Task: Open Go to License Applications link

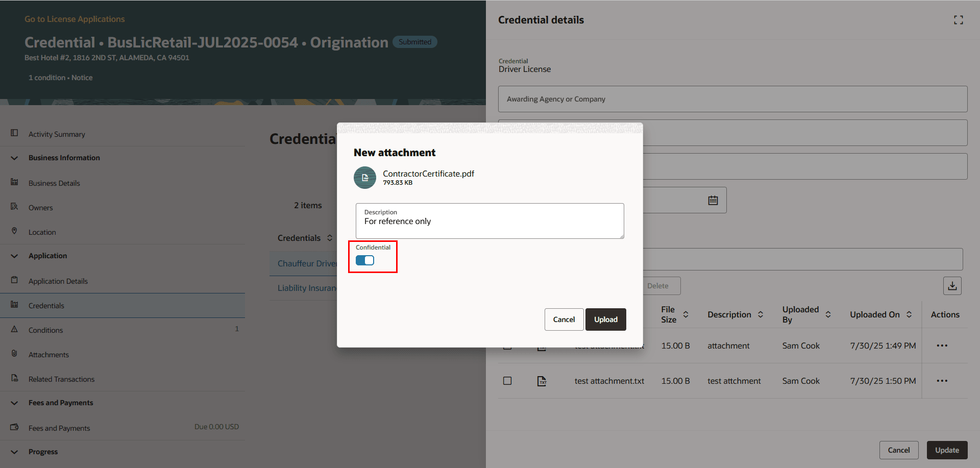Action: (x=75, y=19)
